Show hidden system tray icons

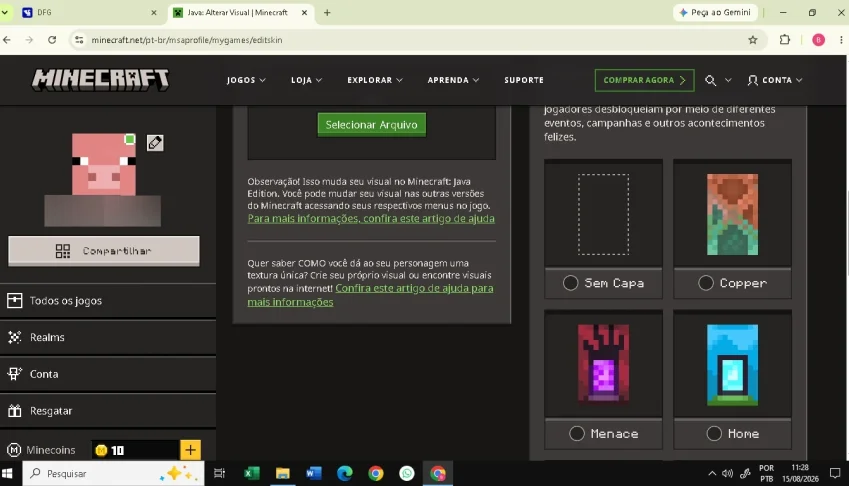pos(712,474)
